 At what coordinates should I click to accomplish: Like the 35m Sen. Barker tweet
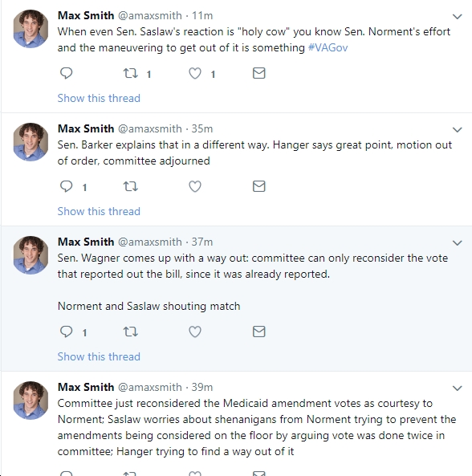coord(195,186)
